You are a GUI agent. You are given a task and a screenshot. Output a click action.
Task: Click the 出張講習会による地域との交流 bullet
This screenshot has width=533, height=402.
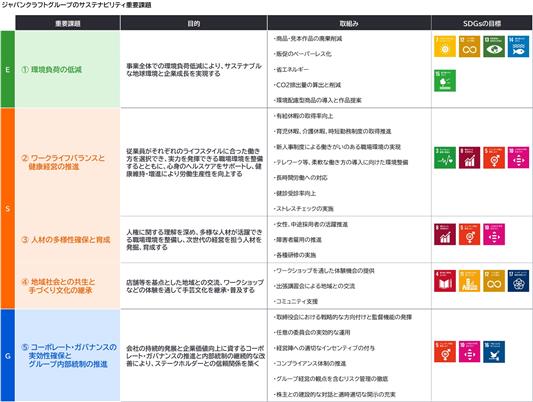pyautogui.click(x=314, y=286)
